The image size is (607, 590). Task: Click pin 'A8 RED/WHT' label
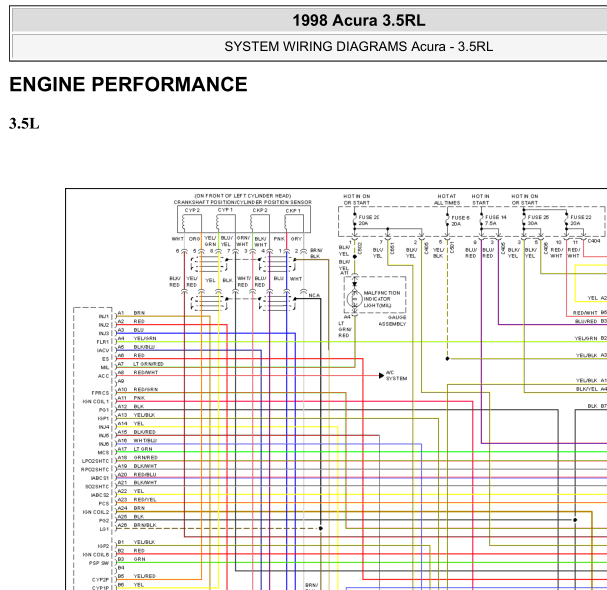pos(138,372)
